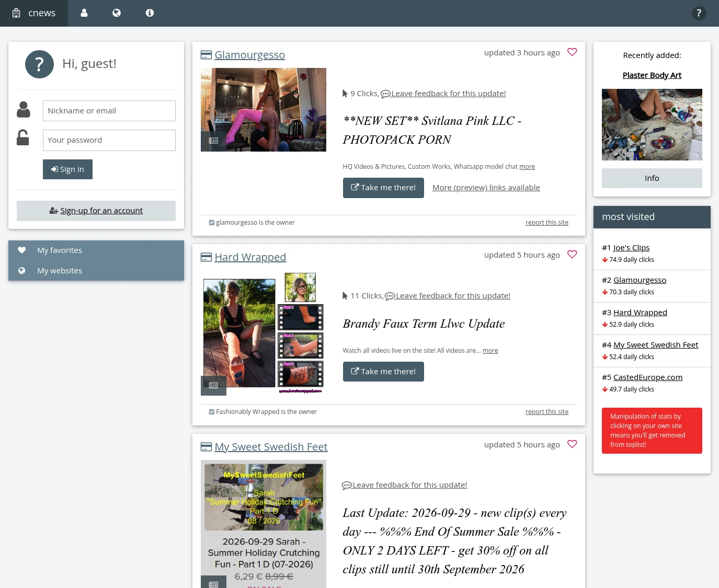Open My Sweet Swedish Feet title link
719x588 pixels.
coord(271,447)
